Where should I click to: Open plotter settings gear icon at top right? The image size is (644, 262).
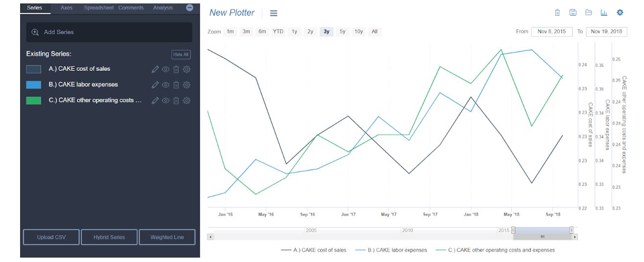pyautogui.click(x=620, y=13)
